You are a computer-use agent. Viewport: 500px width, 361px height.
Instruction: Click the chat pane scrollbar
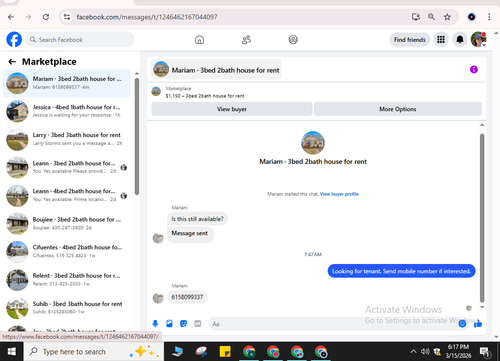pos(482,218)
